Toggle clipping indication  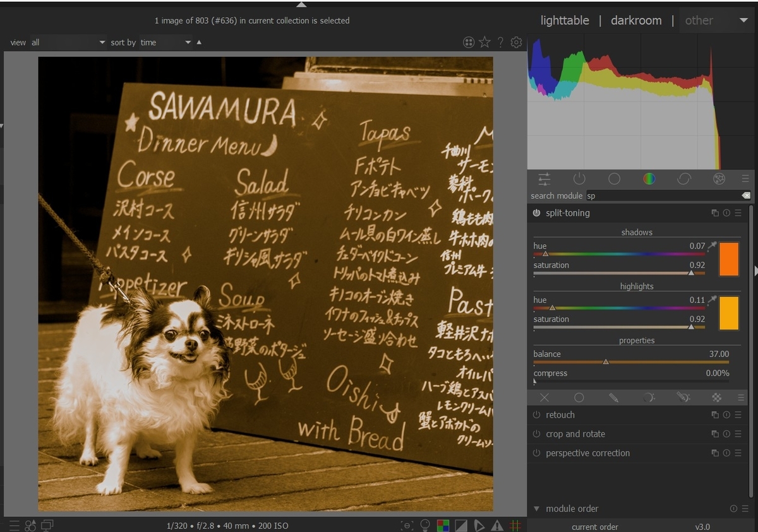pyautogui.click(x=461, y=525)
